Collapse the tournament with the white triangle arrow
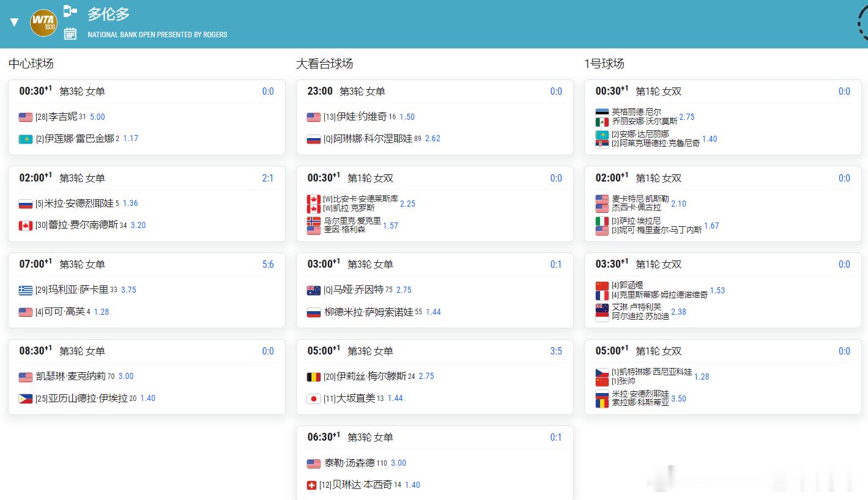 pos(15,23)
